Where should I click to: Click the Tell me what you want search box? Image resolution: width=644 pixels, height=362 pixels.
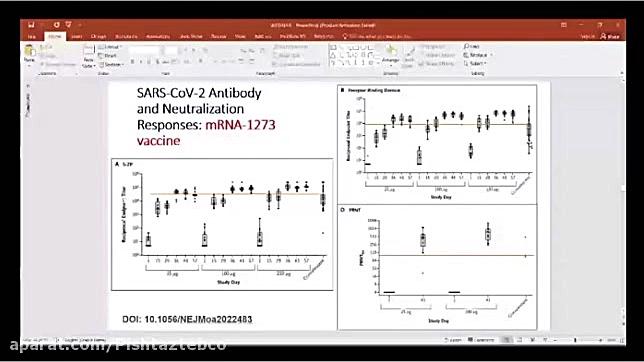tap(377, 37)
